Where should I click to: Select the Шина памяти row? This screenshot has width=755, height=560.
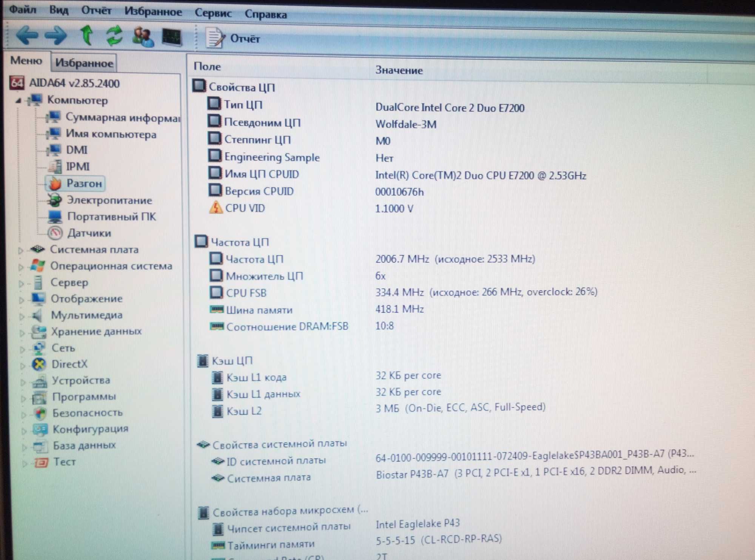tap(317, 309)
